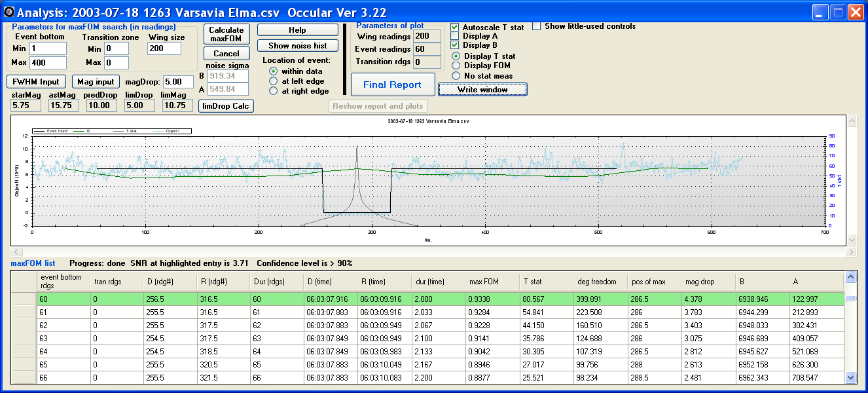Toggle Autoscale T stat checkbox
The image size is (868, 393).
pyautogui.click(x=455, y=28)
